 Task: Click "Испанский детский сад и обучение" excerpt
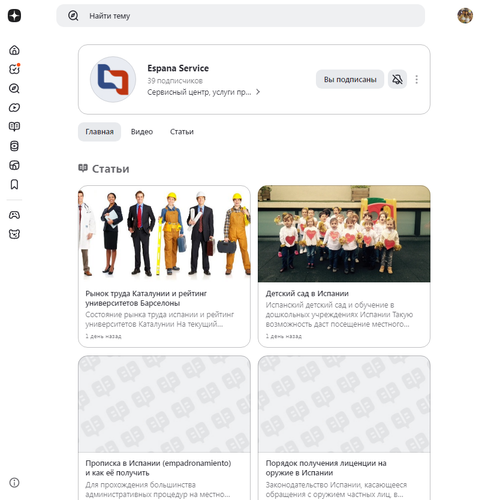point(339,314)
